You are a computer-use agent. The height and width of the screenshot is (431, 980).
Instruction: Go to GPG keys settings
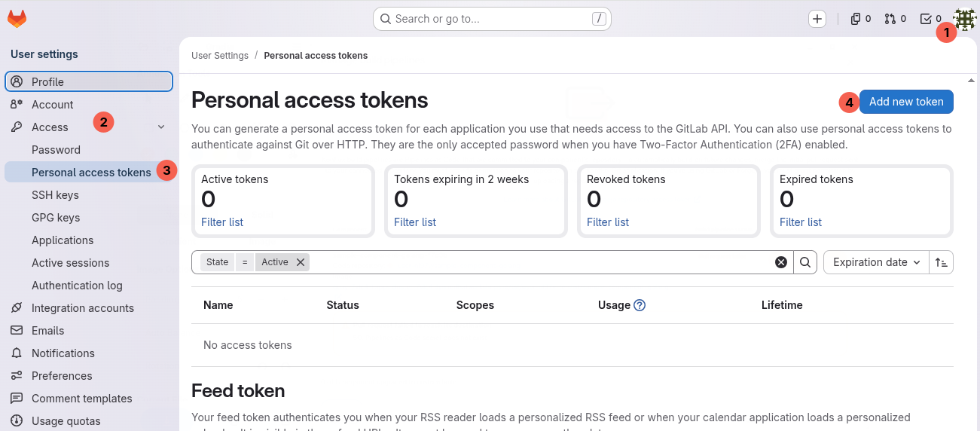(56, 217)
